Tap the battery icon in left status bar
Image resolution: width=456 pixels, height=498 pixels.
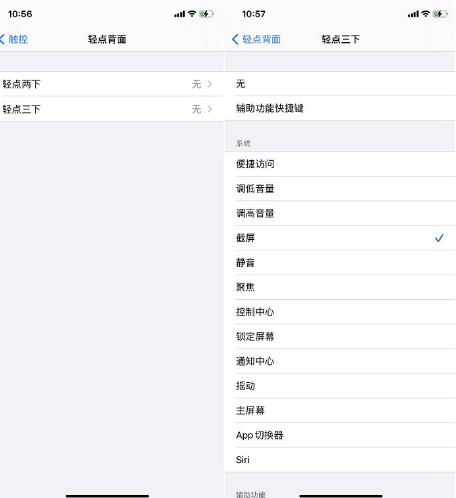[x=206, y=14]
